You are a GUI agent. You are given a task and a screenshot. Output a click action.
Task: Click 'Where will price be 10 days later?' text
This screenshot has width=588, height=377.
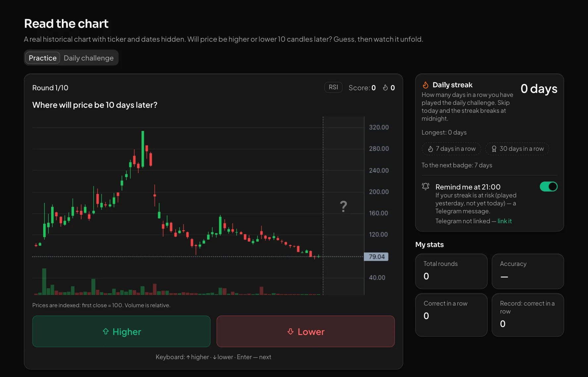pos(95,105)
